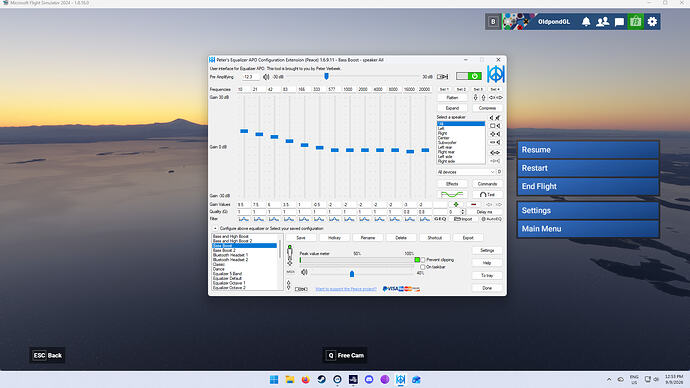The image size is (690, 388).
Task: Click Resume in the flight sim menu
Action: (588, 150)
